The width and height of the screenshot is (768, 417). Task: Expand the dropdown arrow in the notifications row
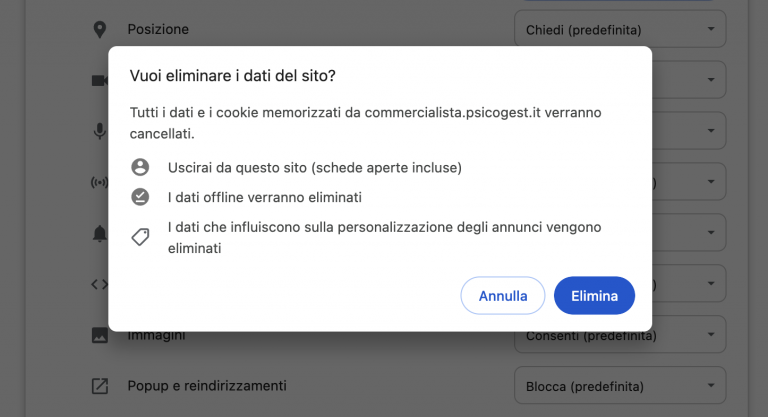[711, 233]
